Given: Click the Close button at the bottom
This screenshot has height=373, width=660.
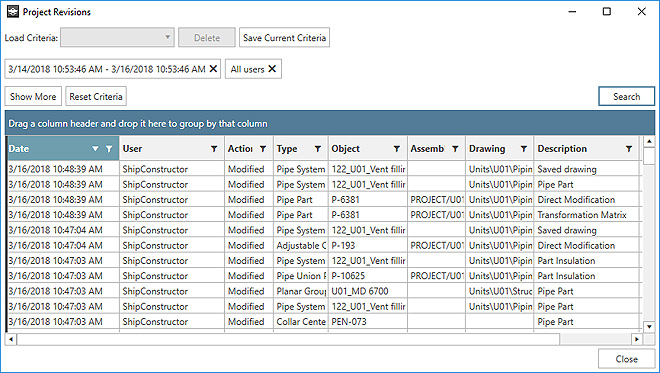Looking at the screenshot, I should (626, 359).
